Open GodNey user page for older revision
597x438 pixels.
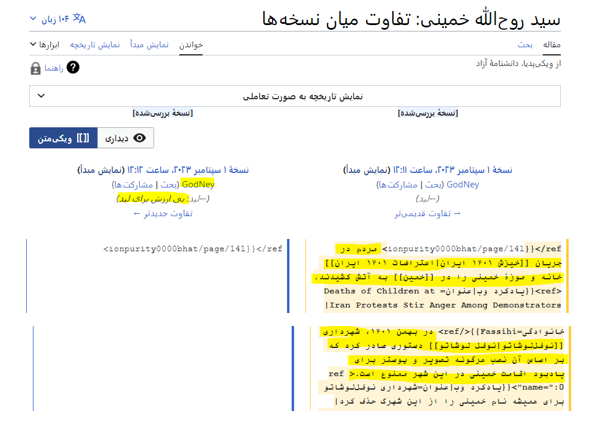[x=463, y=185]
